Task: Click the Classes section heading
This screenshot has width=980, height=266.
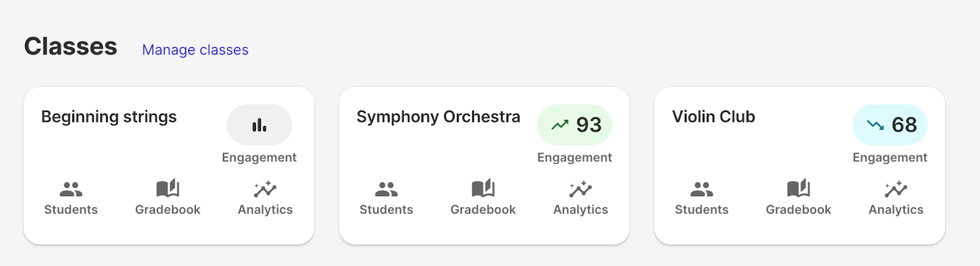Action: (x=71, y=46)
